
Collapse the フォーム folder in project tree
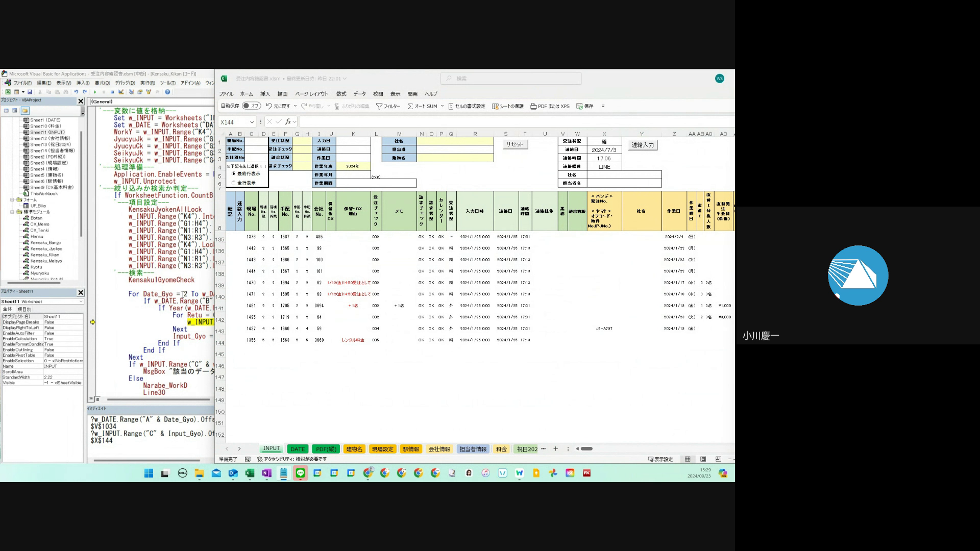[x=12, y=199]
